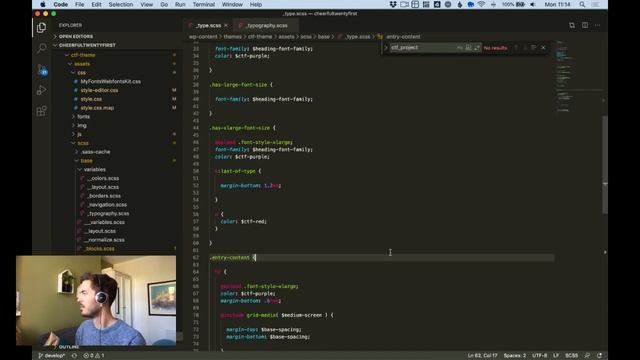Image resolution: width=640 pixels, height=360 pixels.
Task: Click Open Changes icon in editor toolbar
Action: click(x=572, y=25)
